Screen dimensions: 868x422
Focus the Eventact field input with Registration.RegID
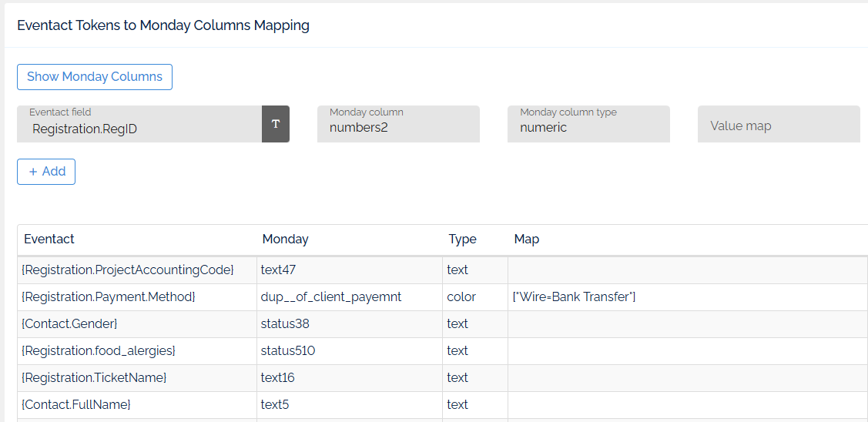(139, 124)
